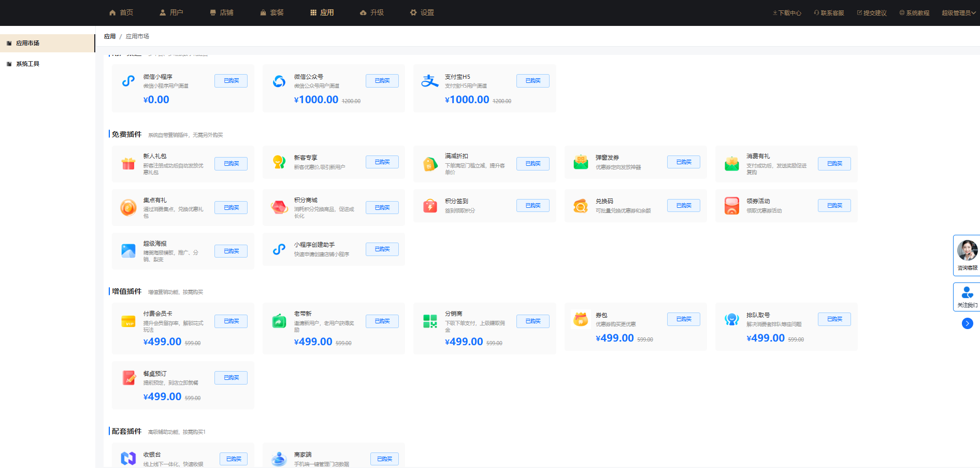Click the 应用 breadcrumb link
The height and width of the screenshot is (468, 980).
click(110, 36)
